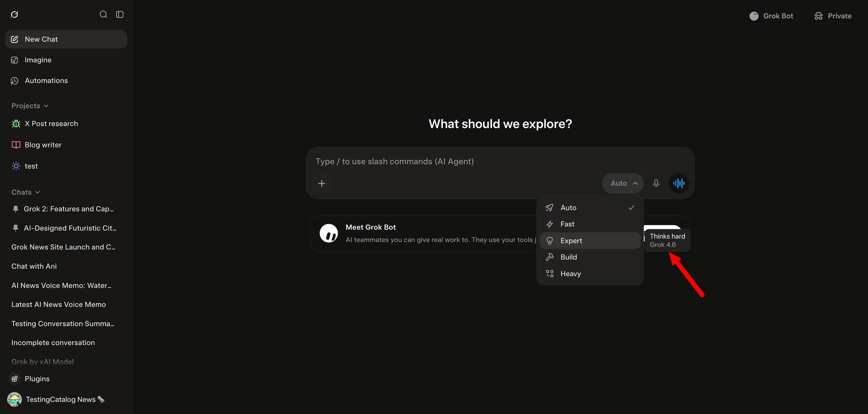Close the Auto model selector dropdown

click(623, 183)
